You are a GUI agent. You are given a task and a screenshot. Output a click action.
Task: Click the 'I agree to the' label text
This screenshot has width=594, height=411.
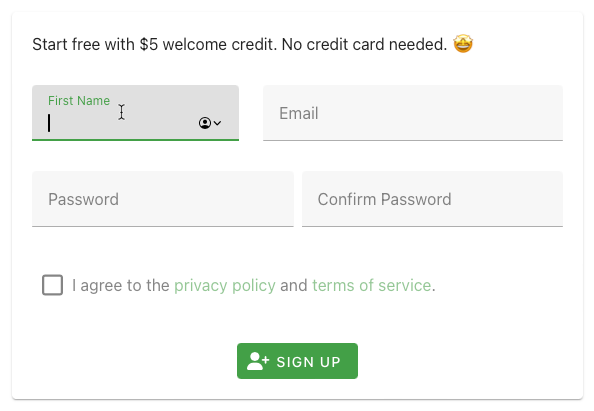coord(120,285)
